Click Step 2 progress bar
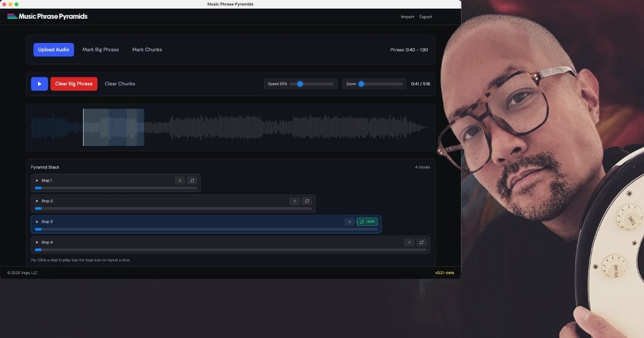The width and height of the screenshot is (644, 338). point(173,208)
